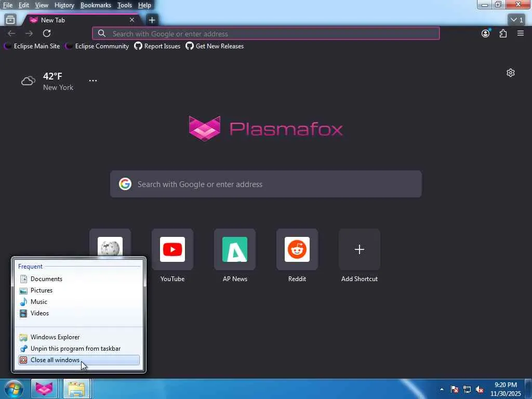Open Videos in the jump list

pyautogui.click(x=79, y=313)
